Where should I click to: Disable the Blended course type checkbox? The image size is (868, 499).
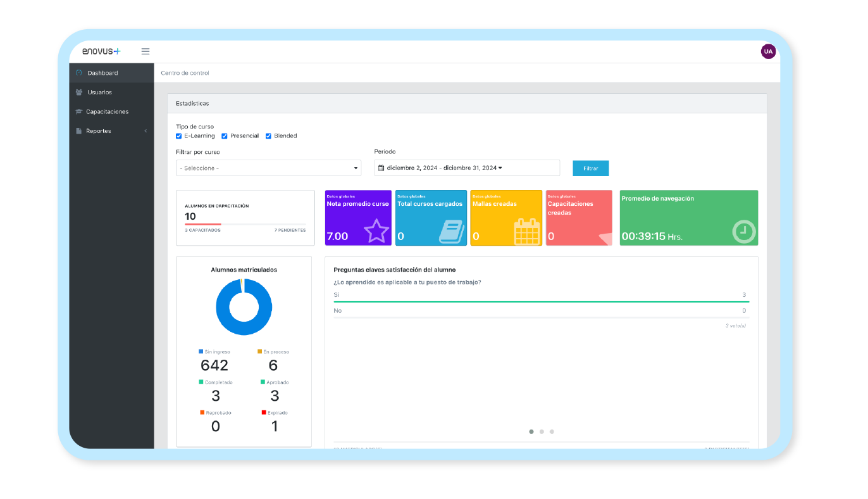[x=268, y=136]
